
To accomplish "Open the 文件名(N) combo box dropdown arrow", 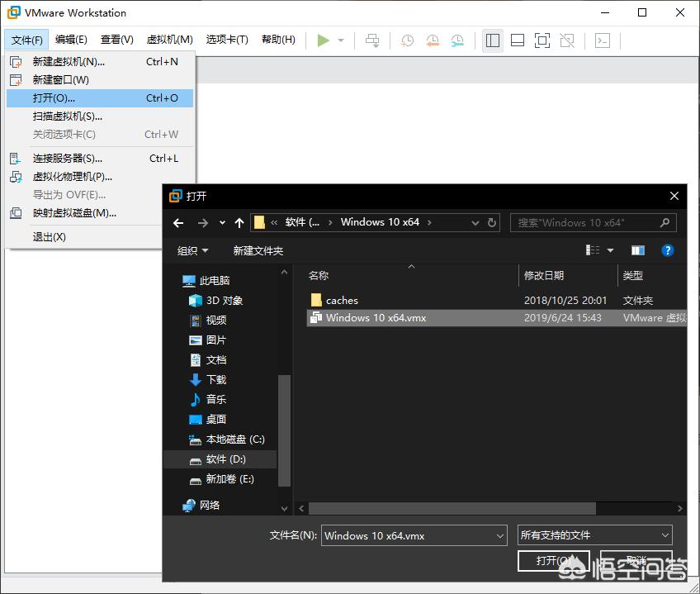I will tap(500, 535).
